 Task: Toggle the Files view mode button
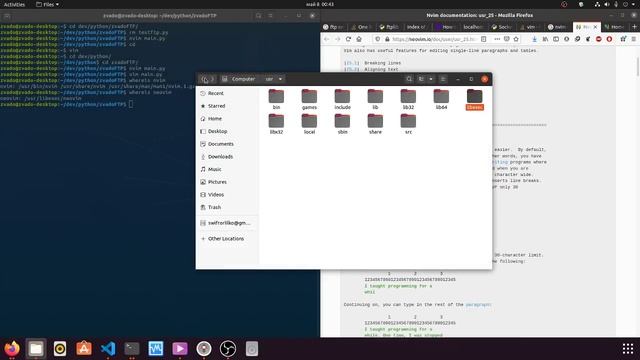tap(421, 79)
